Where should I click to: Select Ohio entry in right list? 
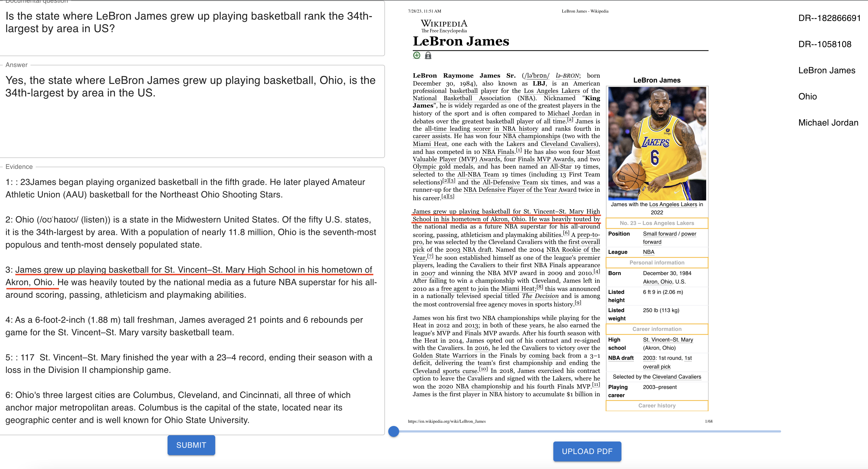(807, 96)
